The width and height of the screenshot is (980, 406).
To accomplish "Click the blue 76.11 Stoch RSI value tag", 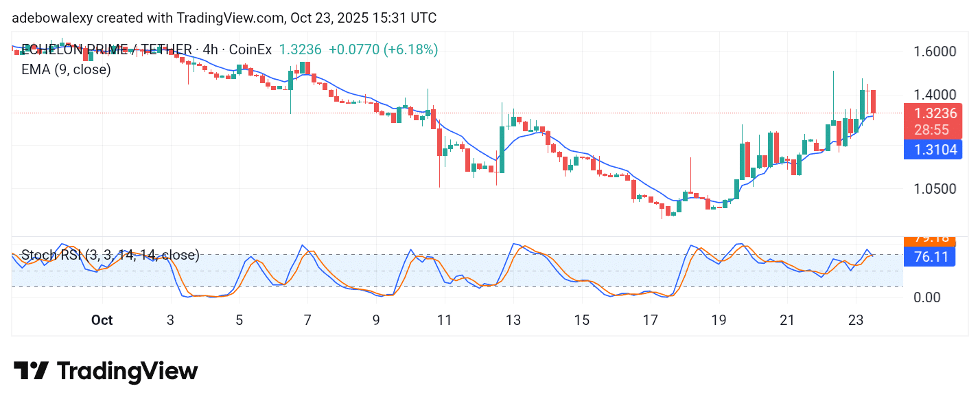I will (932, 257).
